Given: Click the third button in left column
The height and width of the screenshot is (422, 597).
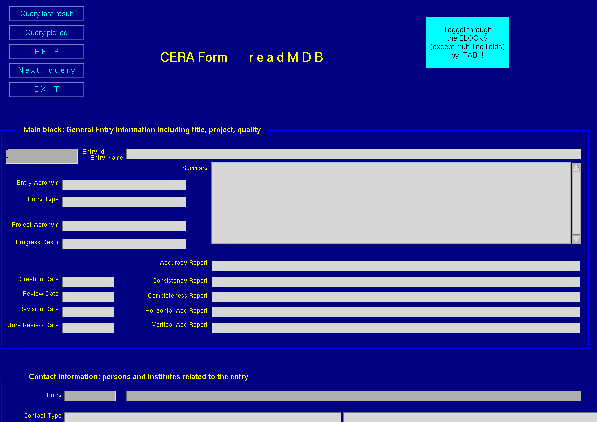Looking at the screenshot, I should 46,51.
